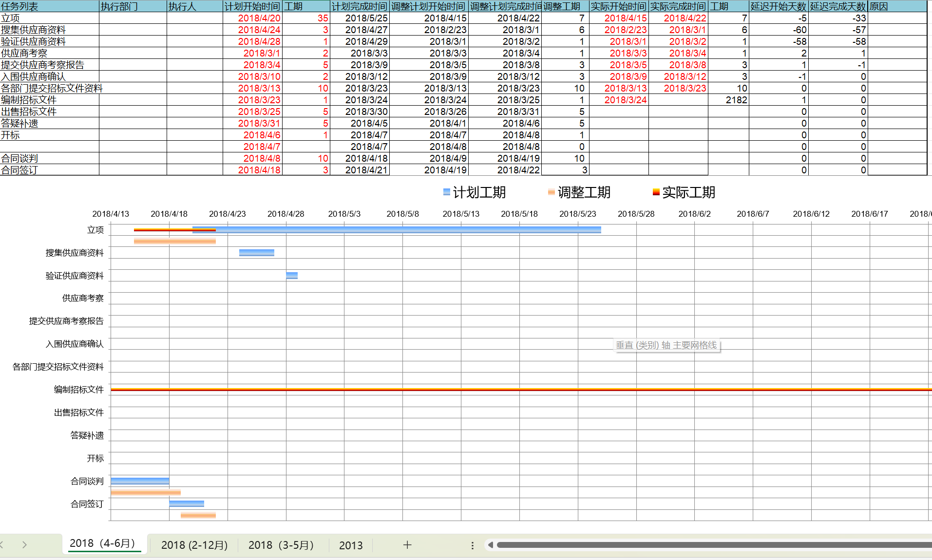The height and width of the screenshot is (560, 932).
Task: Select the red 编制招标文件 actual bar
Action: (x=521, y=390)
